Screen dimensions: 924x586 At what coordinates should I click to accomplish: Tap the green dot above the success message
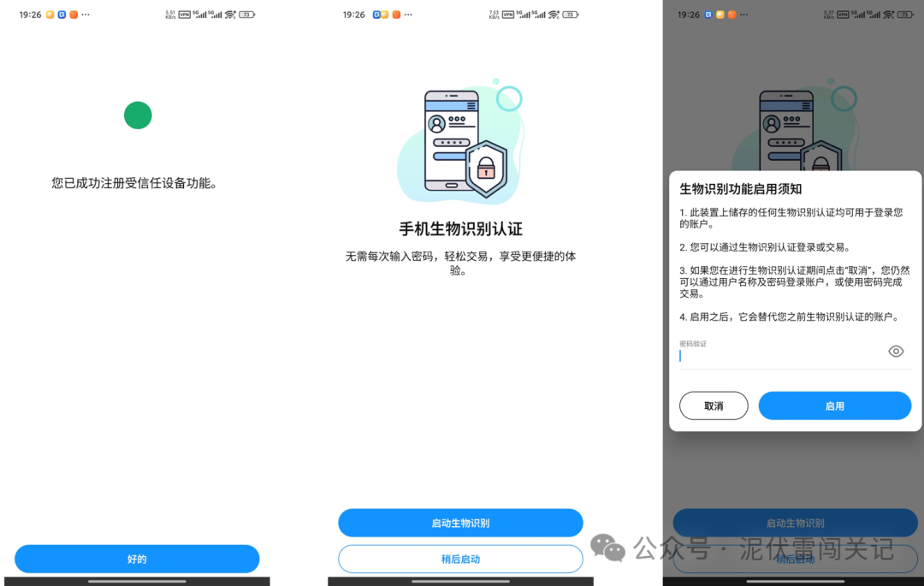pyautogui.click(x=138, y=115)
